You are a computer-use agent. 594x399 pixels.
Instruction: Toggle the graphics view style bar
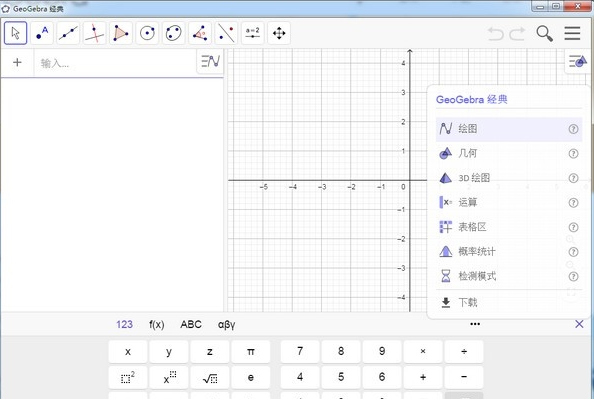[578, 61]
